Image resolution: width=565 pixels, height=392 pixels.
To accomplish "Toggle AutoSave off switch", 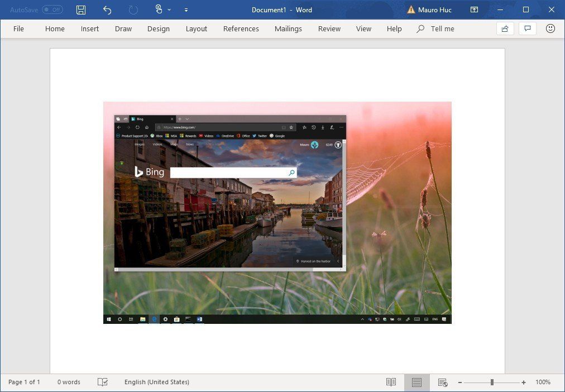I will pos(52,9).
